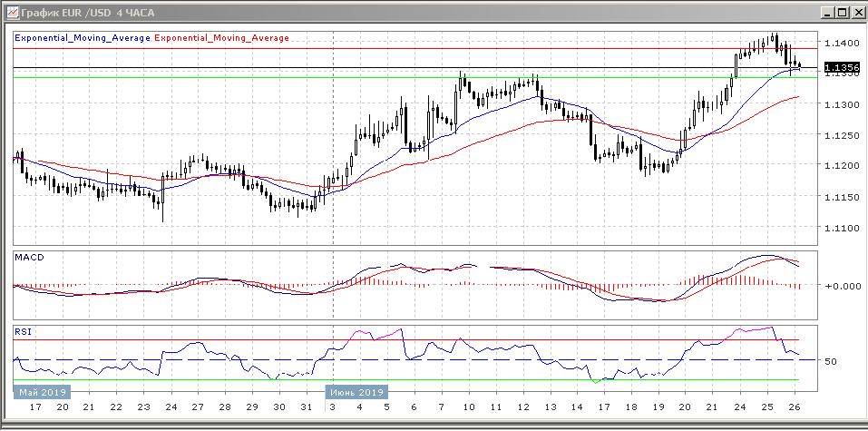This screenshot has height=431, width=868.
Task: Click date 10 on the time axis
Action: tap(468, 408)
